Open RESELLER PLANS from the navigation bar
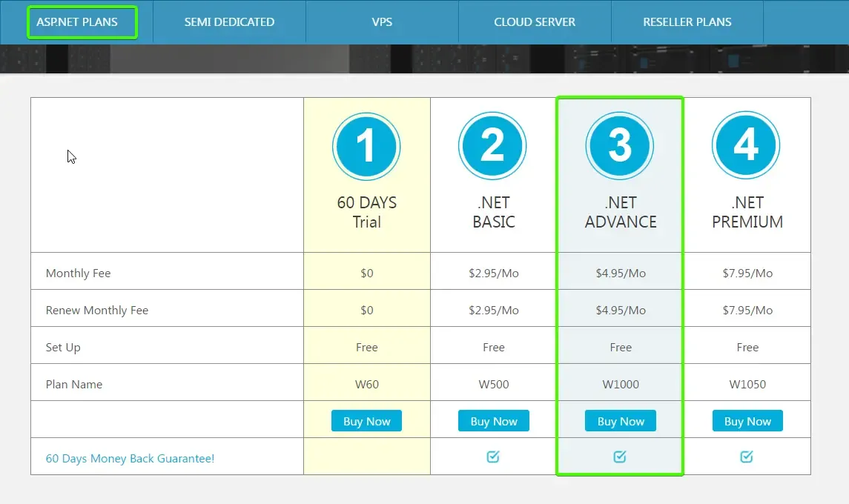 [x=687, y=21]
